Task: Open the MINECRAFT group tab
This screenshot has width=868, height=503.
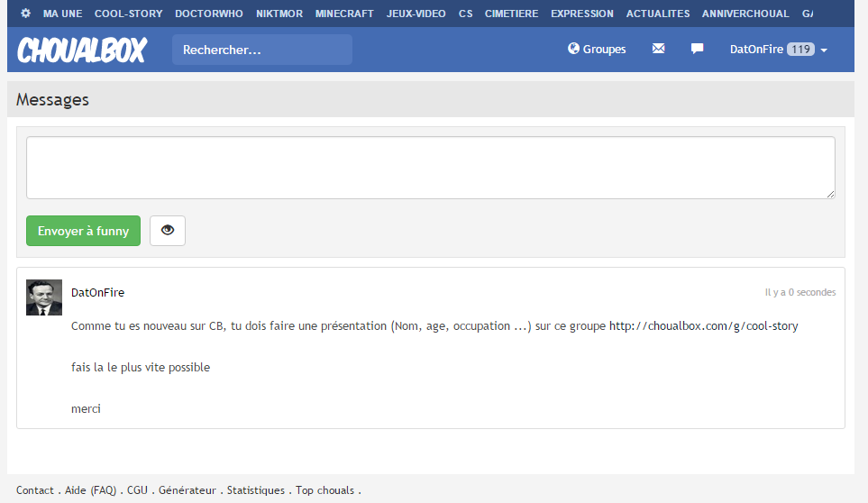Action: click(x=344, y=14)
